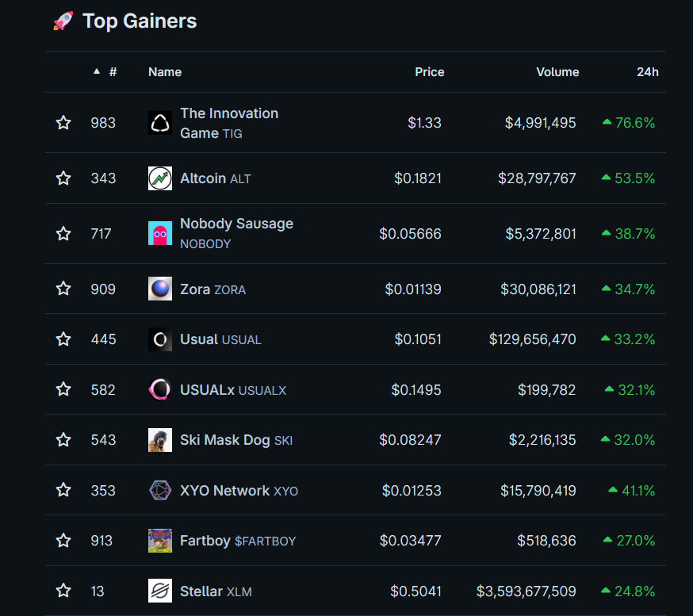Click the USUALx pink ring logo
693x616 pixels.
coord(160,389)
